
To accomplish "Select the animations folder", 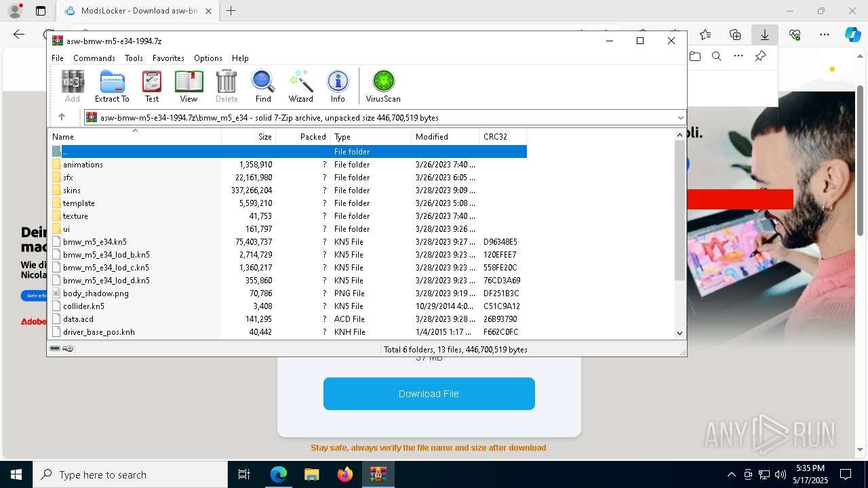I will coord(288,164).
